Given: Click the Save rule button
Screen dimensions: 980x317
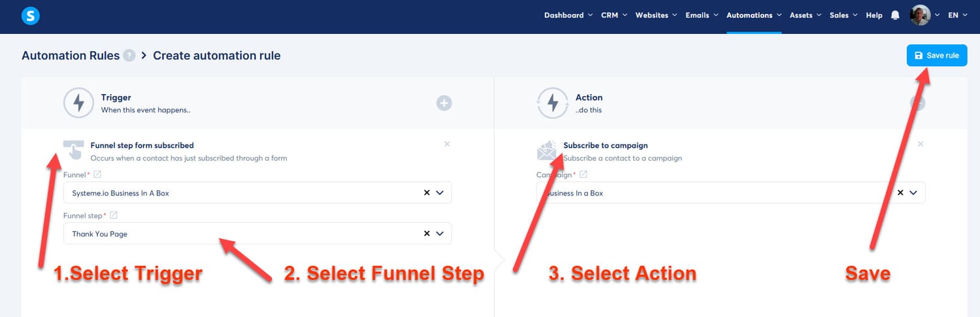Looking at the screenshot, I should point(937,56).
